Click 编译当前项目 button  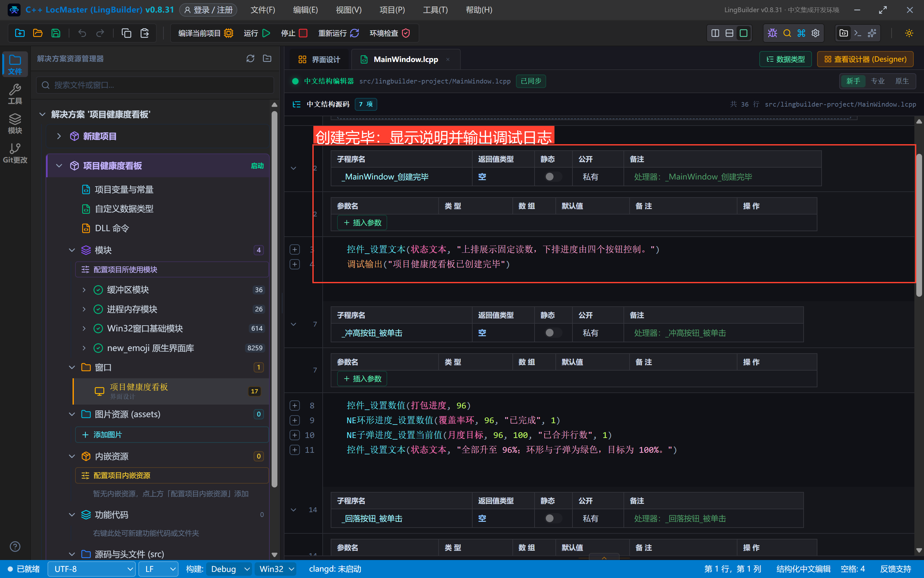click(205, 33)
